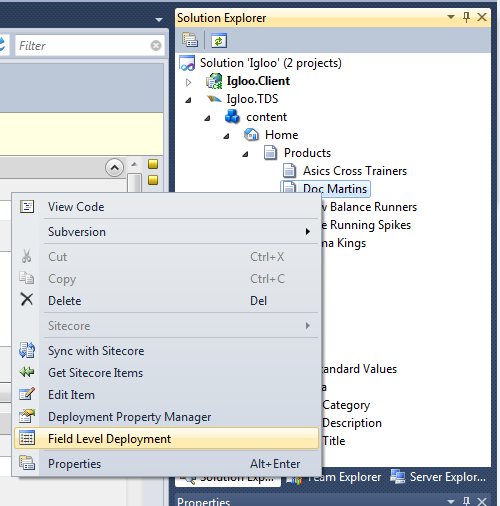Select the Kings tree item
This screenshot has height=506, width=500.
pos(344,243)
